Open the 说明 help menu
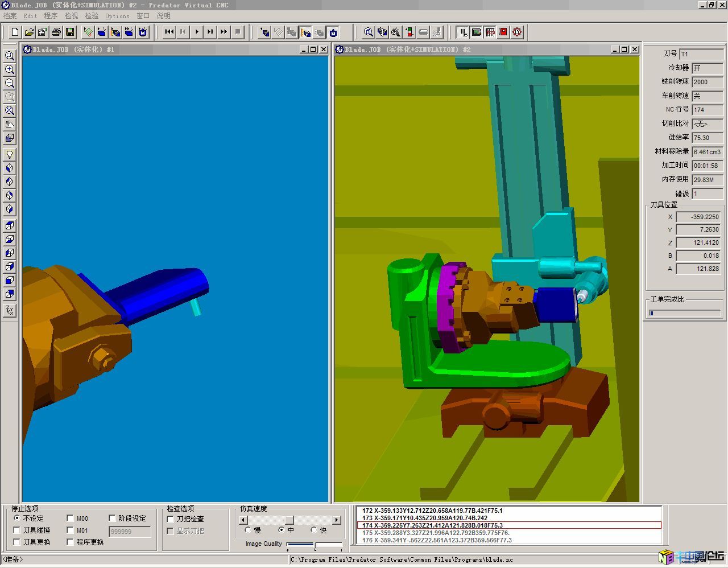This screenshot has width=728, height=568. coord(163,16)
